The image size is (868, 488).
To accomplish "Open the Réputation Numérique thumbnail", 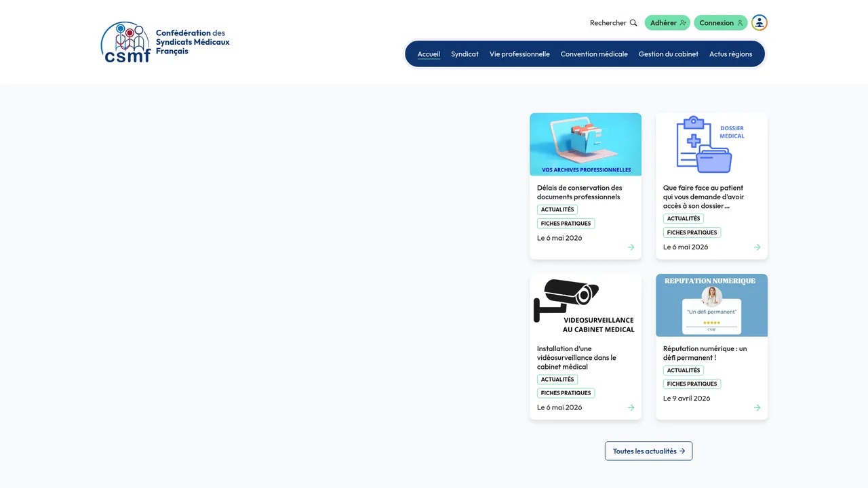I will tap(711, 305).
